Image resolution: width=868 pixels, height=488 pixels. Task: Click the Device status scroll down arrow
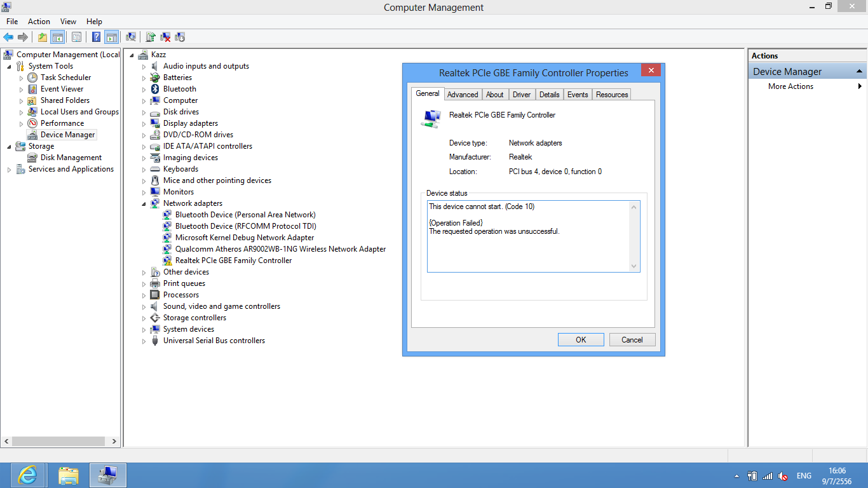[x=634, y=266]
